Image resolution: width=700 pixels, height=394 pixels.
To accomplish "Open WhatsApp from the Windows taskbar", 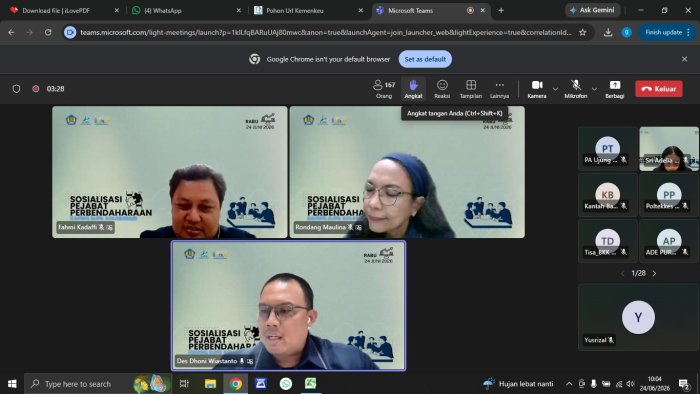I will tap(286, 383).
